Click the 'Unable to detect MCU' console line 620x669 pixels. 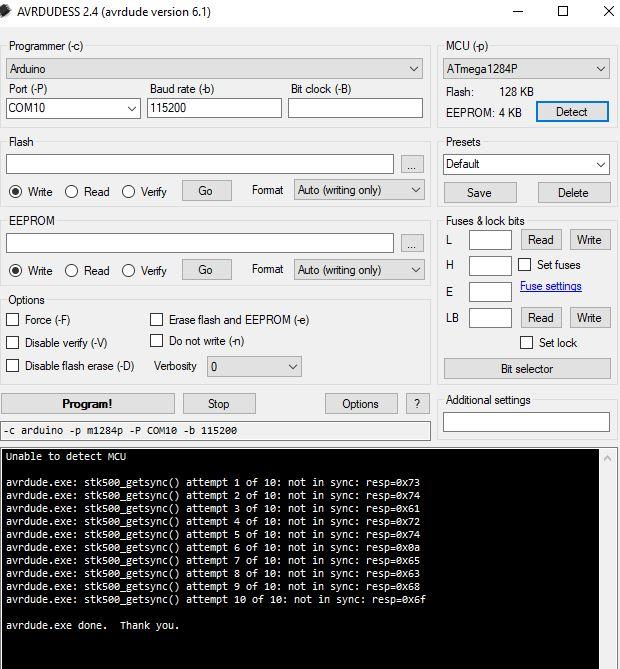pyautogui.click(x=66, y=457)
